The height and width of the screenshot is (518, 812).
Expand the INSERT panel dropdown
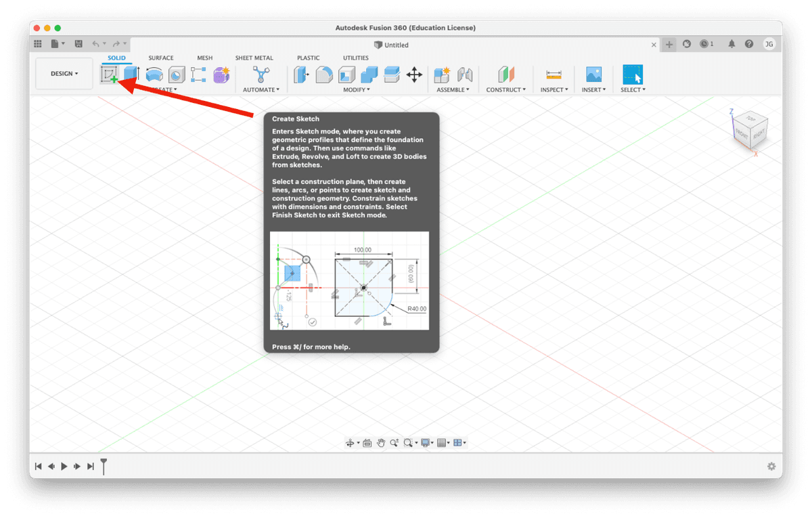click(594, 89)
